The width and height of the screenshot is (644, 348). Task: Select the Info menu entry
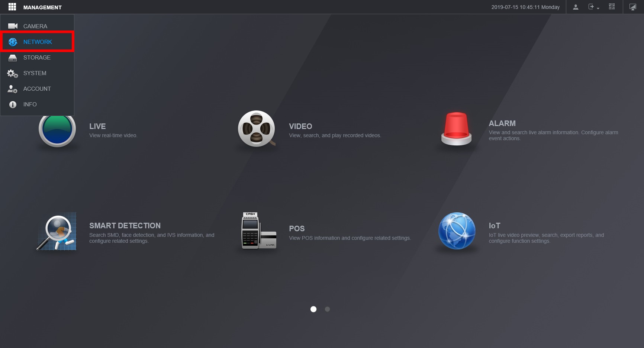point(37,104)
